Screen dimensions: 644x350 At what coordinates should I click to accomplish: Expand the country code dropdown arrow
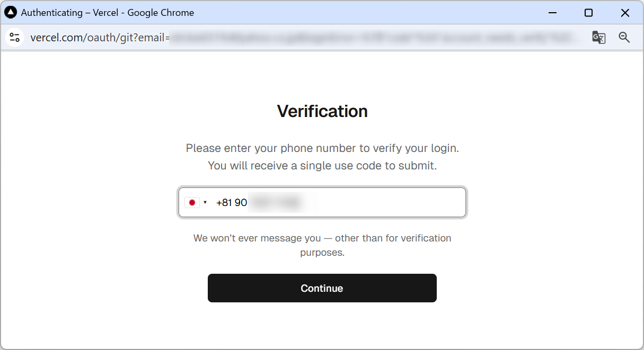(205, 202)
